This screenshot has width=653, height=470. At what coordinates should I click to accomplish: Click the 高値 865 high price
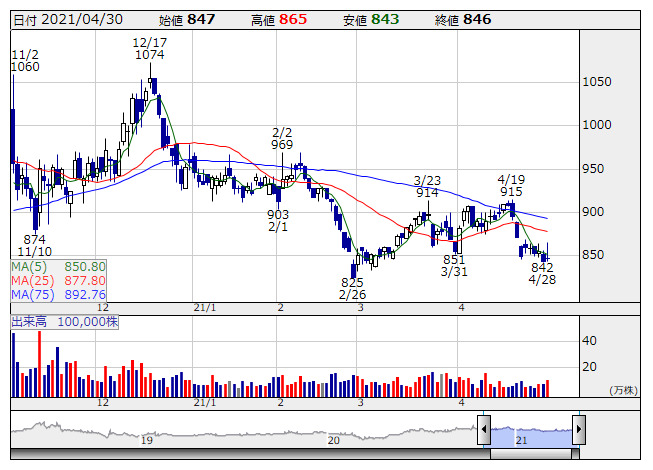pos(279,20)
